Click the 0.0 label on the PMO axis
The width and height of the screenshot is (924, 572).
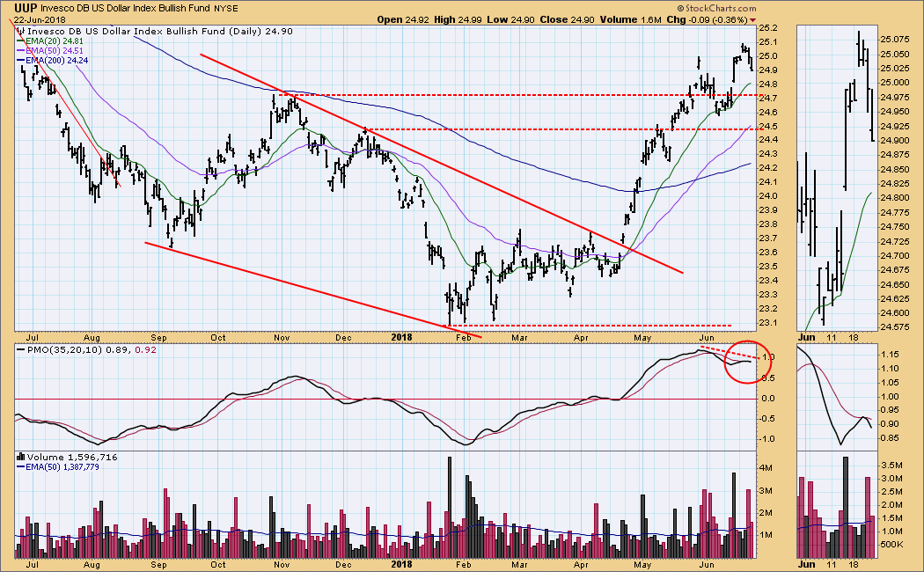coord(768,399)
